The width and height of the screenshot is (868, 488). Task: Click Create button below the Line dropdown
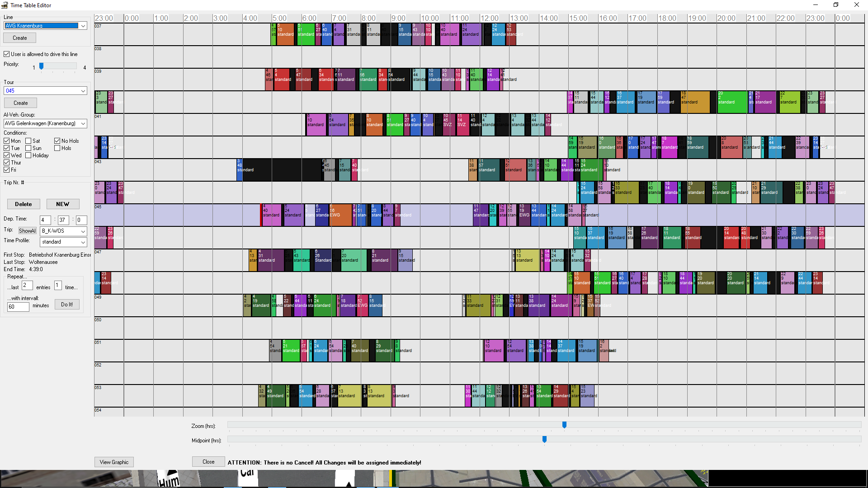pyautogui.click(x=19, y=38)
